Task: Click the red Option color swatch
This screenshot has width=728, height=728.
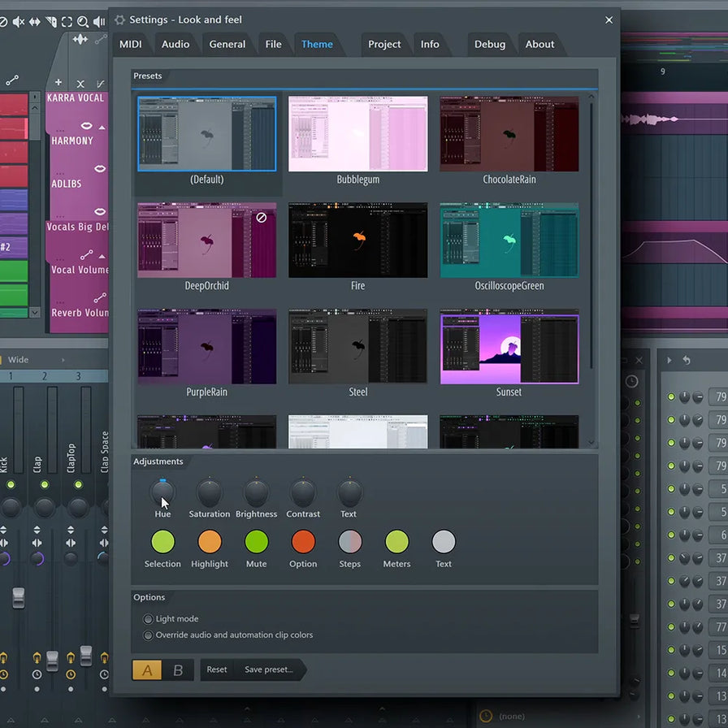Action: coord(303,541)
